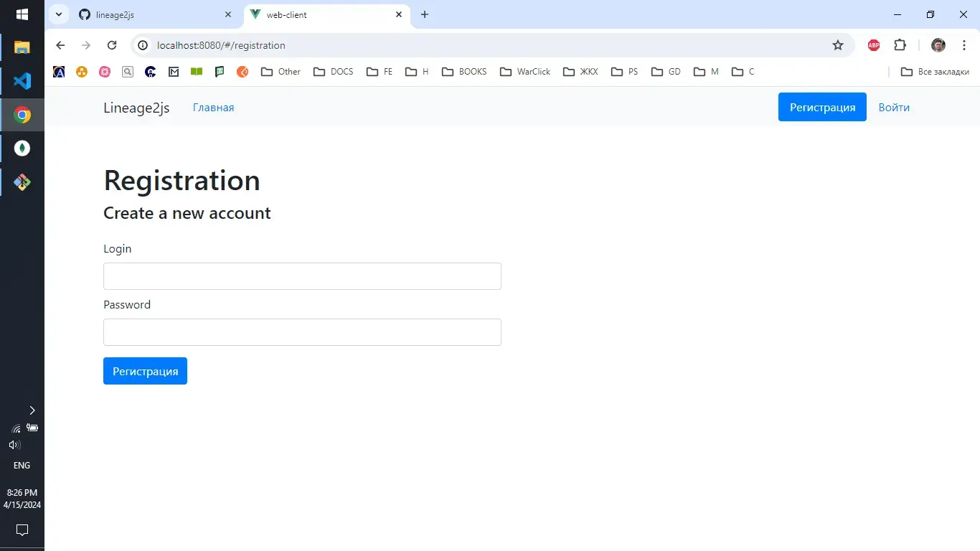Bookmark this page with the star icon
This screenshot has height=551, width=980.
click(x=838, y=45)
